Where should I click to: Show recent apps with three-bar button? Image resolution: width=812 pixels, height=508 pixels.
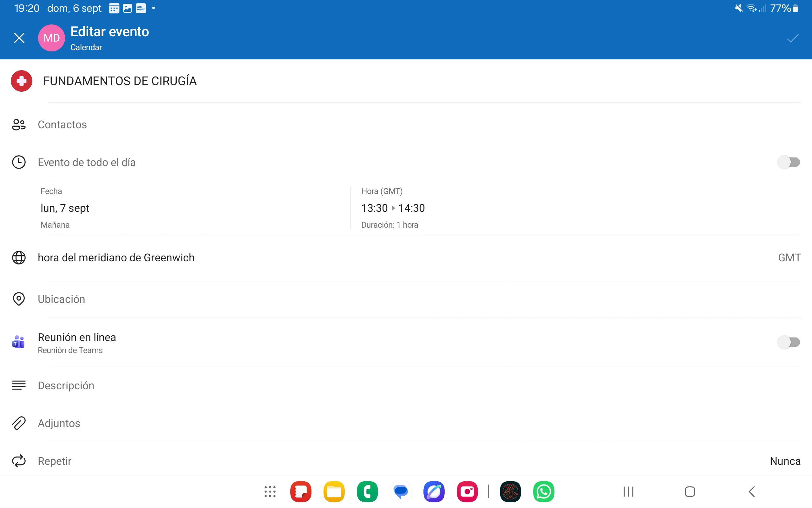coord(628,491)
